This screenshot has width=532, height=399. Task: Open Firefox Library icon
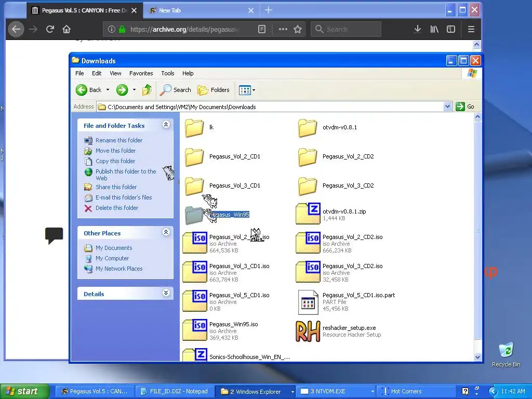434,29
